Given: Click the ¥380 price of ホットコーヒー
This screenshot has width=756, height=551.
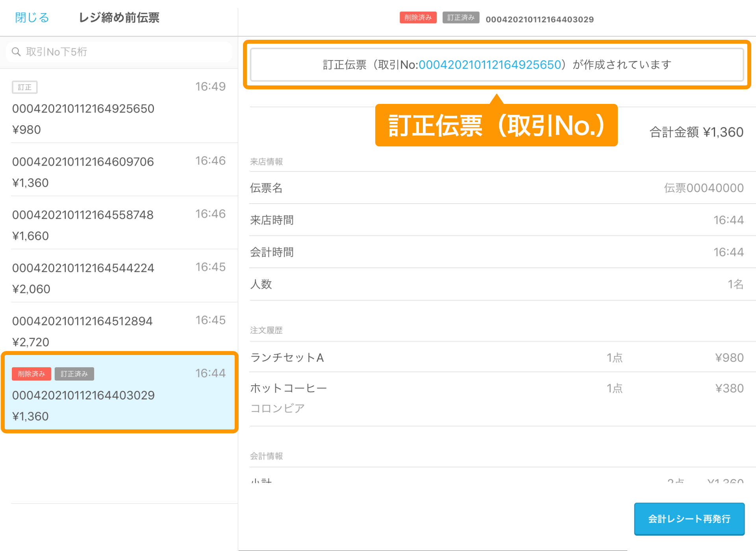Looking at the screenshot, I should [729, 388].
